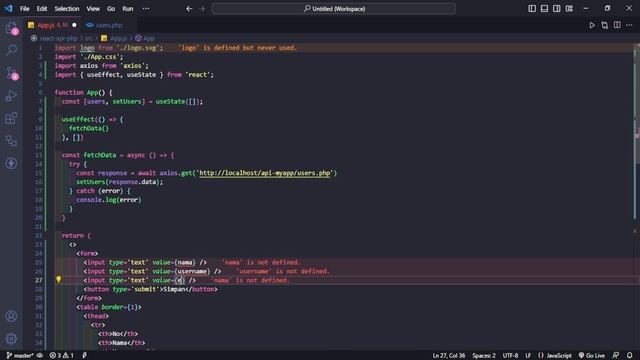The image size is (640, 360).
Task: Change file encoding UTF-8
Action: (510, 356)
